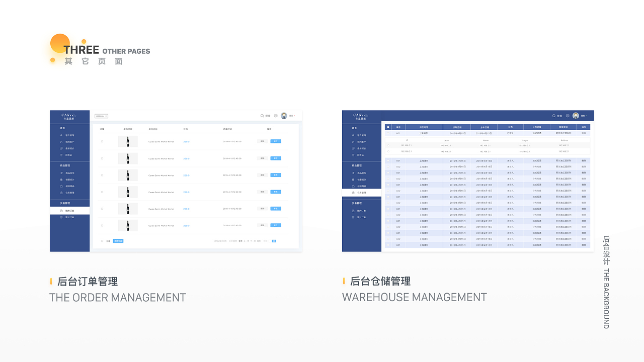This screenshot has width=644, height=362.
Task: Open 回收站 trash icon in order mockup sidebar
Action: 61,155
